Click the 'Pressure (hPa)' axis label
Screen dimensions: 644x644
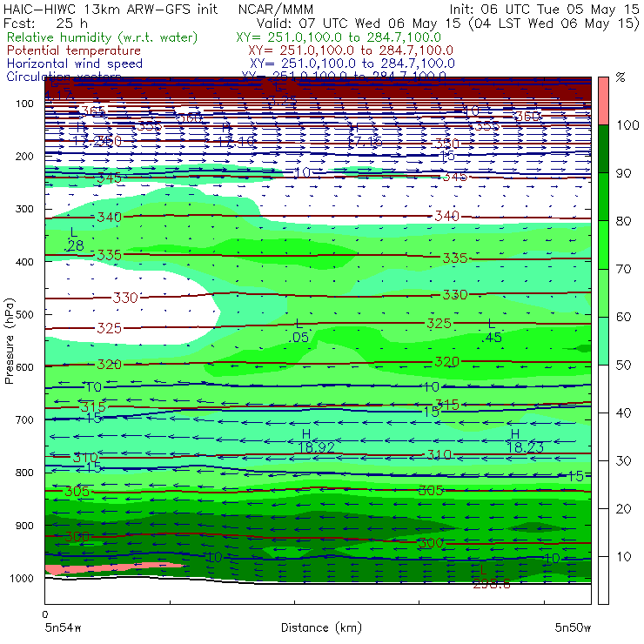click(9, 341)
